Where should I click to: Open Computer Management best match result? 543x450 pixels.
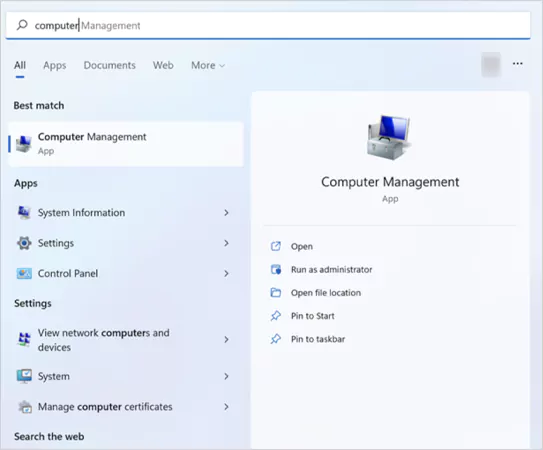click(x=126, y=144)
